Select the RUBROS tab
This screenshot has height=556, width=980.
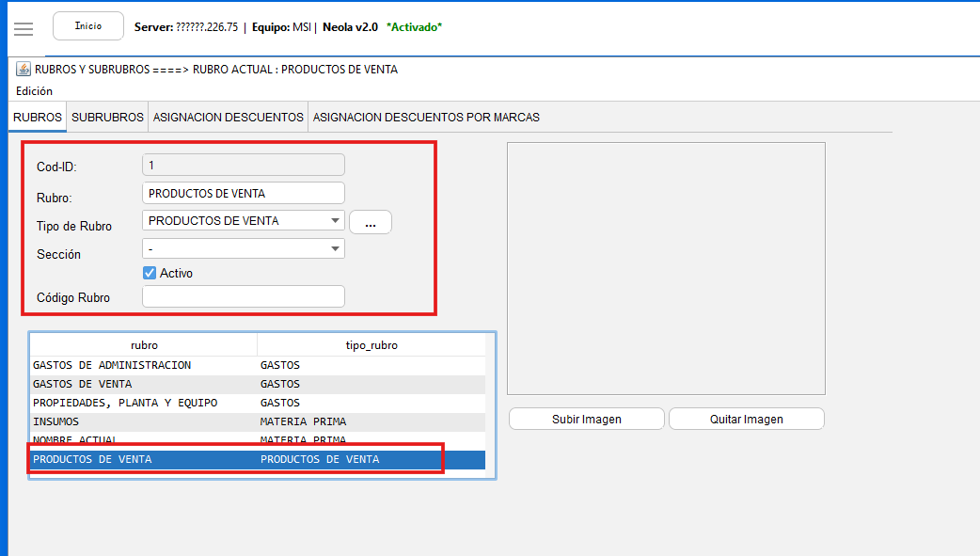(38, 118)
